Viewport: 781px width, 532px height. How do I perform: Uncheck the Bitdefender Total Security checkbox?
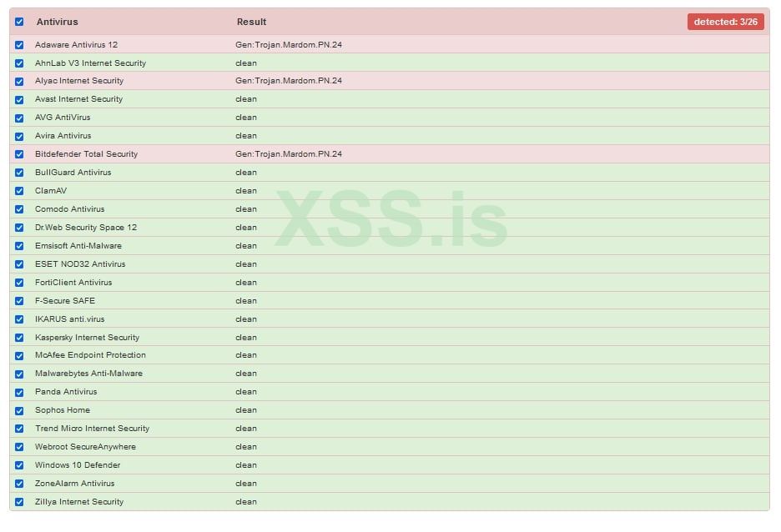[x=19, y=154]
